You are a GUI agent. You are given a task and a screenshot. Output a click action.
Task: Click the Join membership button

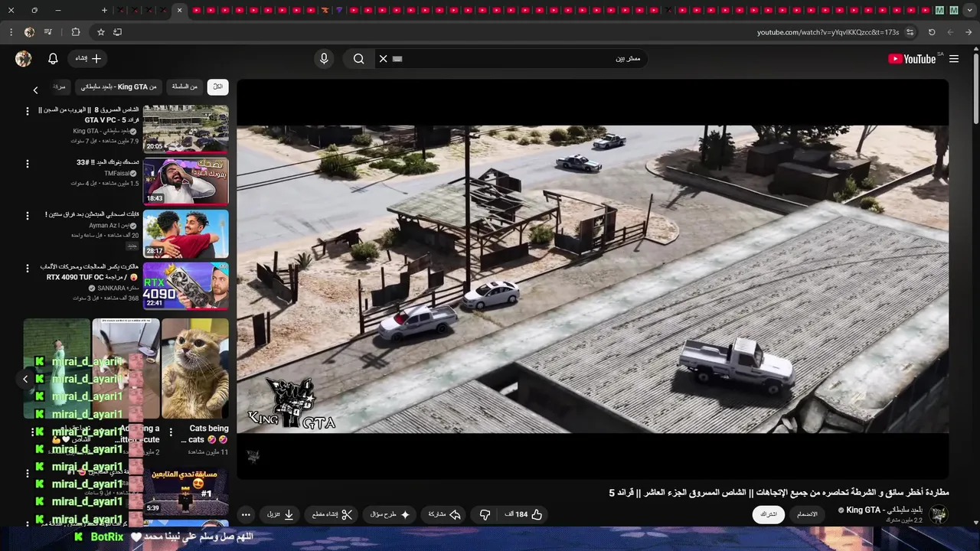pyautogui.click(x=807, y=514)
